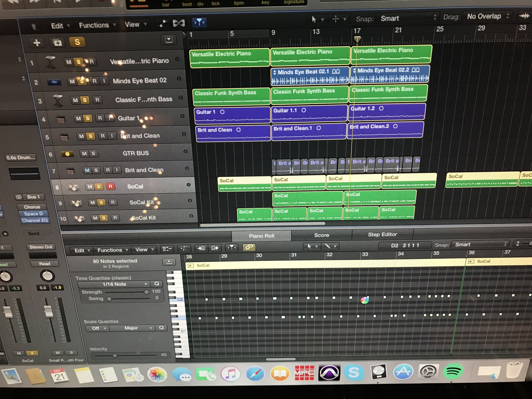Click the Flex show/hide icon in toolbar

(x=179, y=23)
